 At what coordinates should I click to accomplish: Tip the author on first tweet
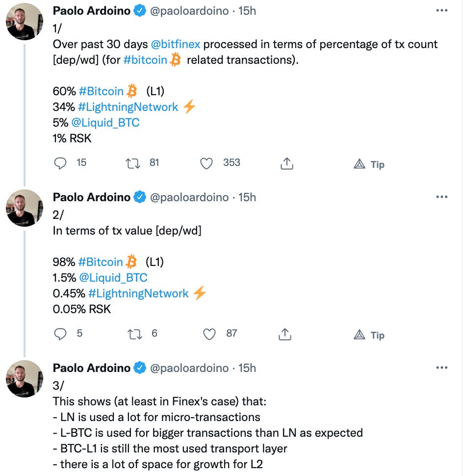click(369, 164)
